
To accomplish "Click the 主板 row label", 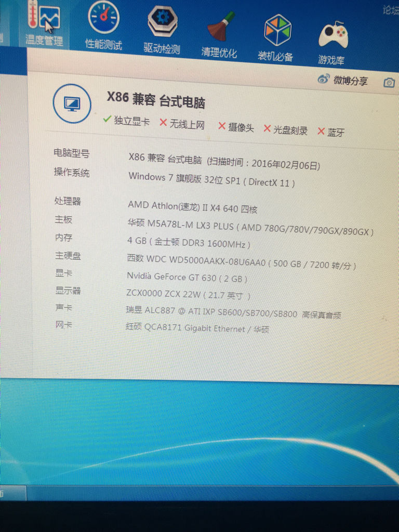I will (63, 220).
